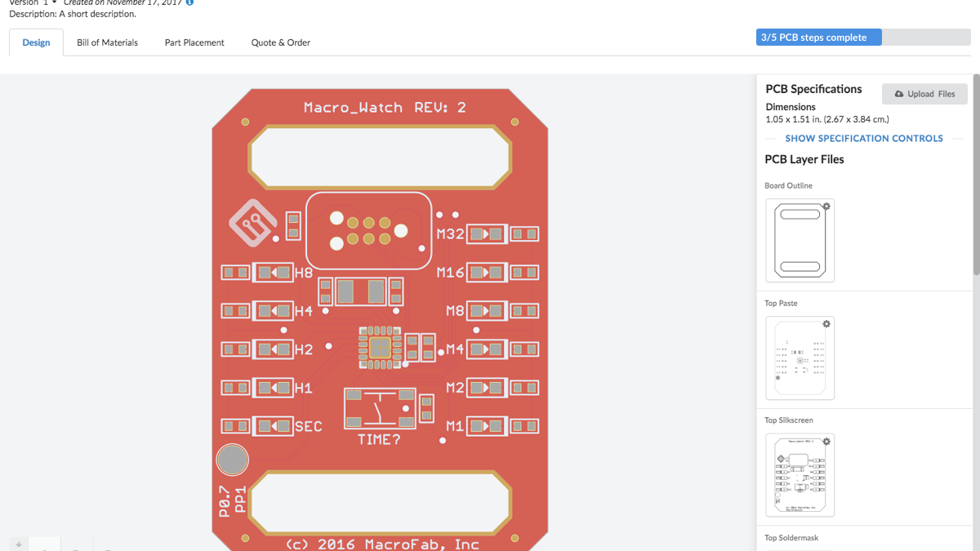Click the version info icon
The image size is (980, 551).
click(191, 2)
